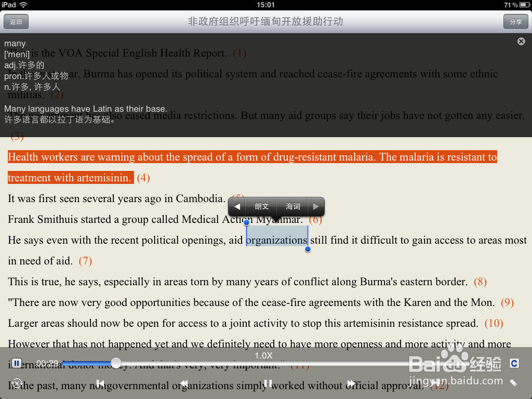Fast forward to next sentence
The width and height of the screenshot is (532, 399).
click(352, 384)
